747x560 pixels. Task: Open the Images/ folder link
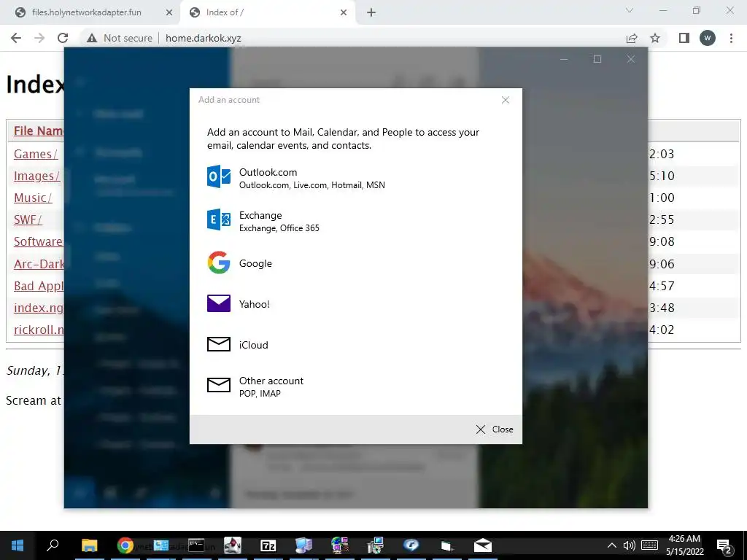(36, 176)
